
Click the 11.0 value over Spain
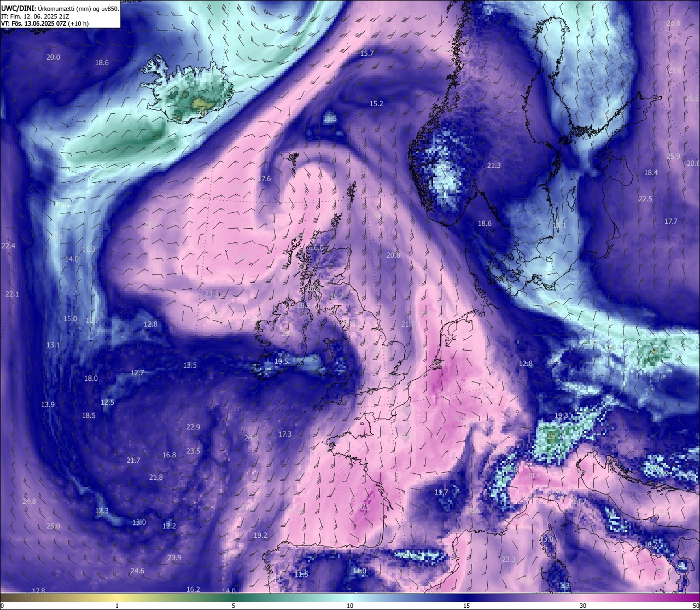pyautogui.click(x=359, y=571)
